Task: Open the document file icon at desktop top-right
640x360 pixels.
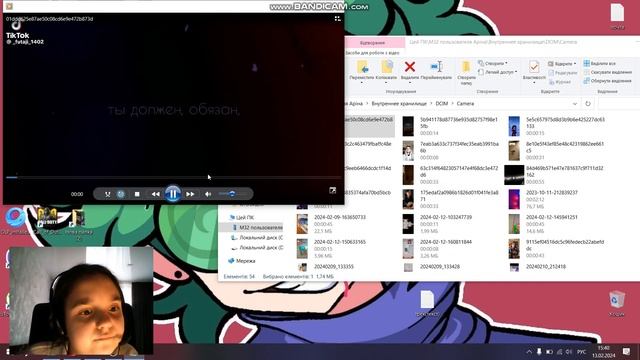Action: (x=617, y=16)
